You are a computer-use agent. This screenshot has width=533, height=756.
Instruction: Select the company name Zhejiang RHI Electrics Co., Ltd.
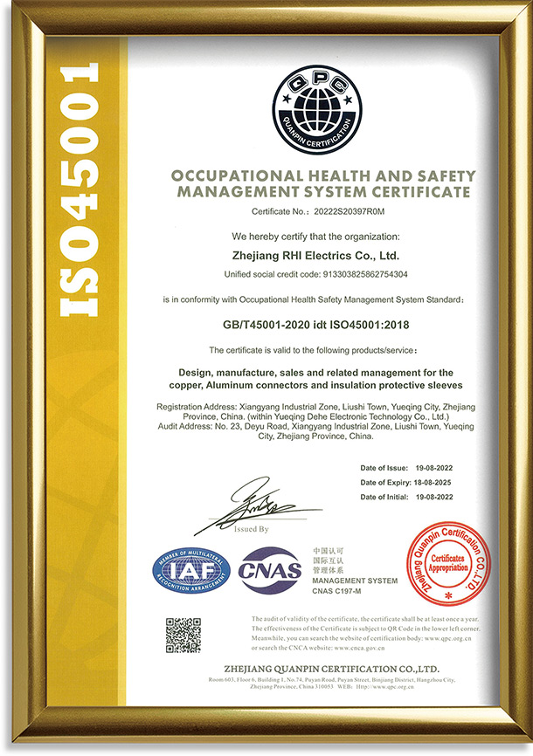[315, 256]
